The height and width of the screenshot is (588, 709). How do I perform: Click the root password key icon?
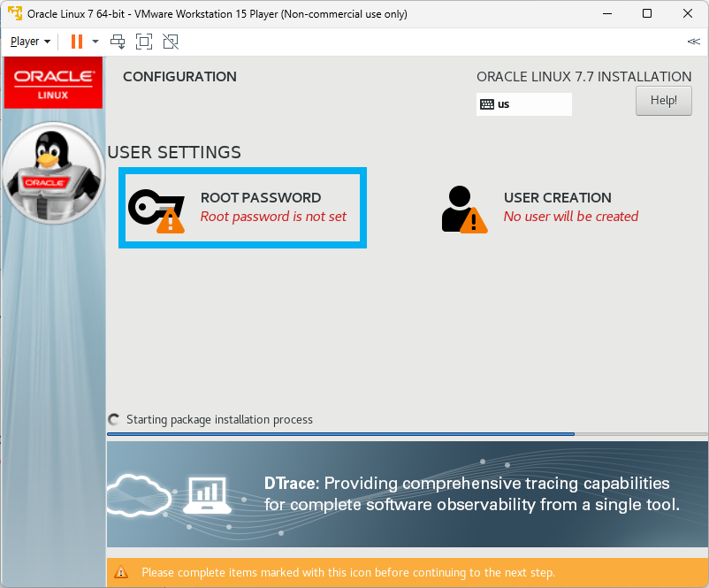156,211
